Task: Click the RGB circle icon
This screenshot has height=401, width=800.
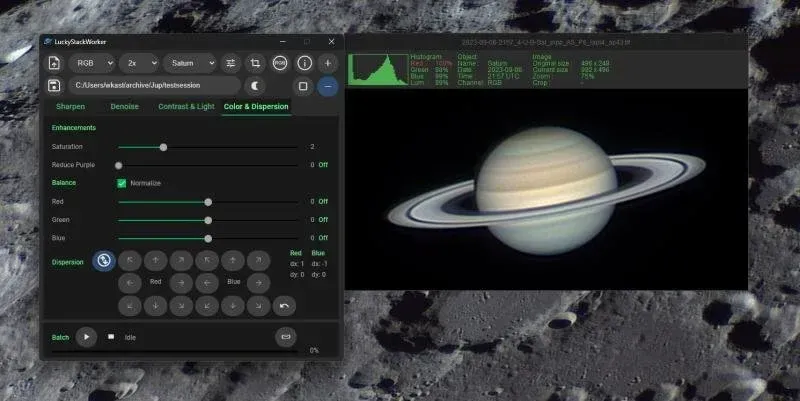Action: coord(280,63)
